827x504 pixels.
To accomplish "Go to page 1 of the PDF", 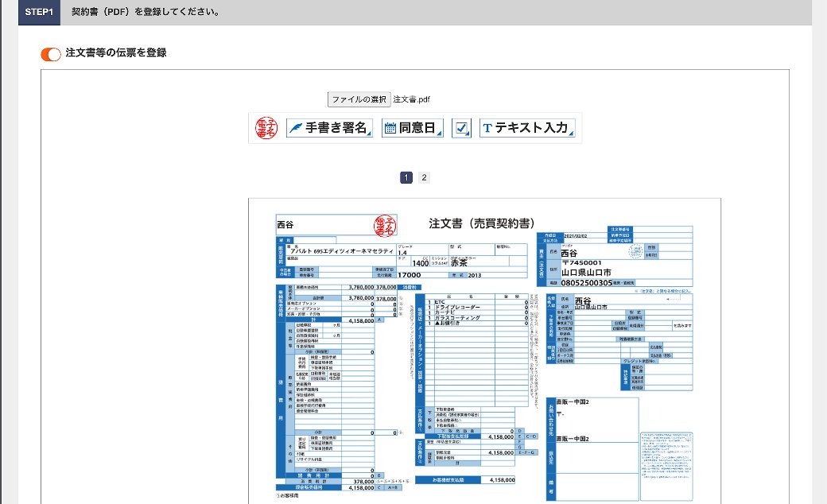I will coord(406,177).
